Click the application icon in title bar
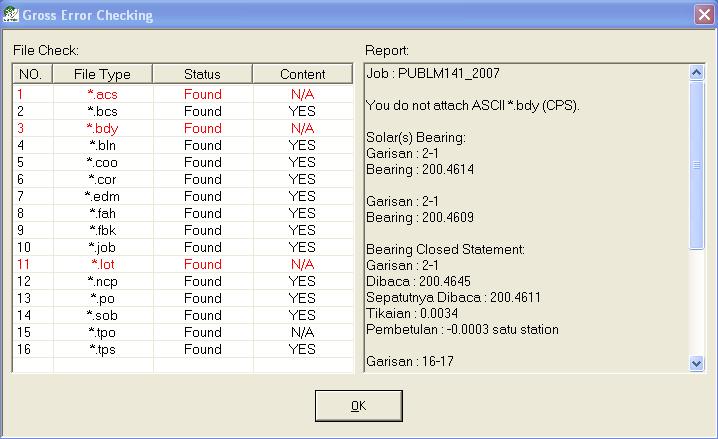Screen dimensions: 718x439 pos(11,14)
